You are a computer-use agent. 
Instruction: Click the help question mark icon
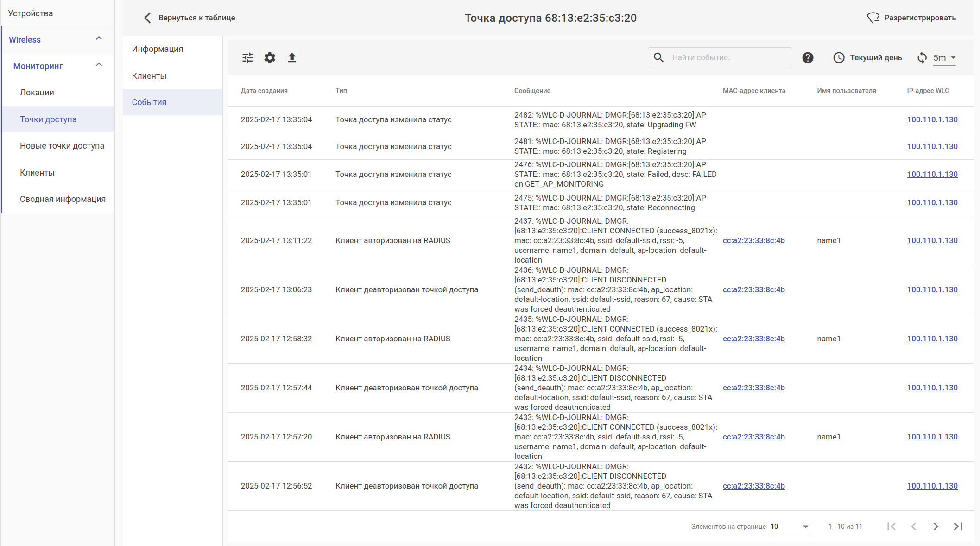coord(808,58)
